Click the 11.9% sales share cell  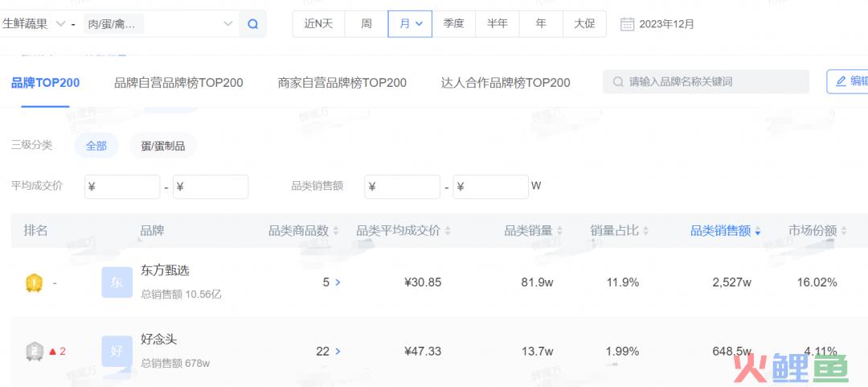[623, 282]
